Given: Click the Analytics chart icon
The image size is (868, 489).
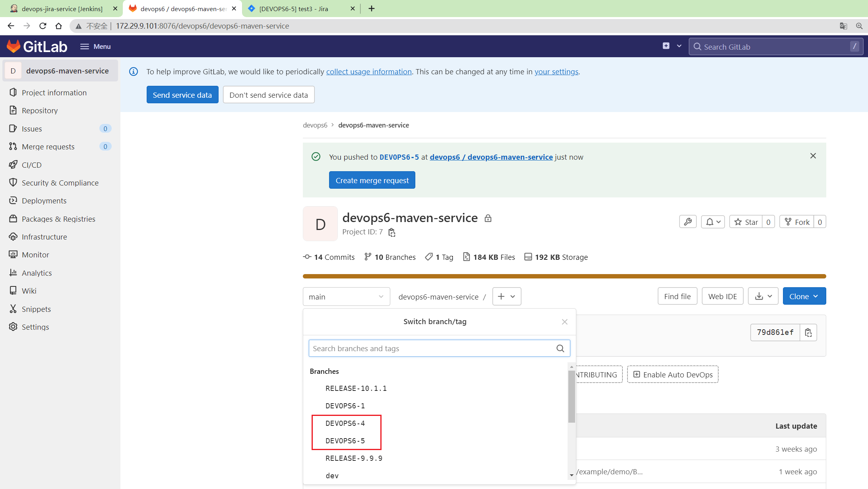Looking at the screenshot, I should pyautogui.click(x=13, y=273).
